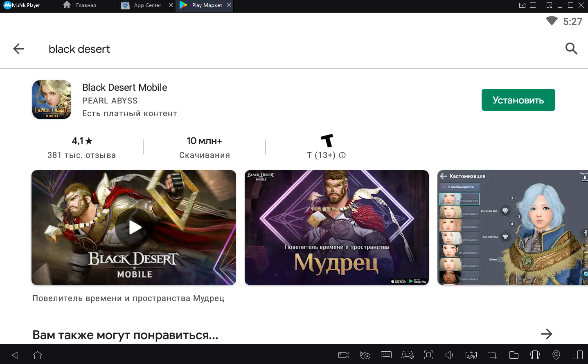588x364 pixels.
Task: Open the screen recorder camera icon
Action: 344,355
